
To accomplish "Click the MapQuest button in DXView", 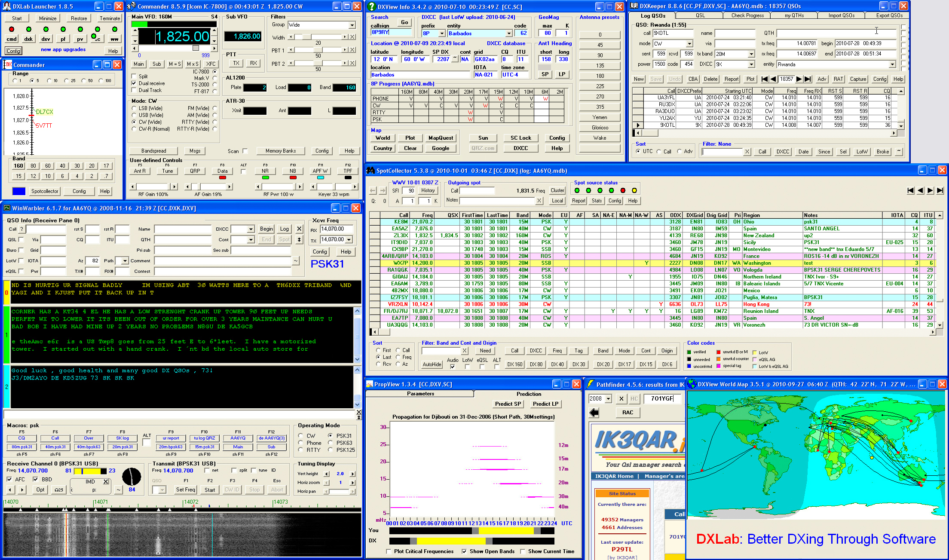I will 441,138.
